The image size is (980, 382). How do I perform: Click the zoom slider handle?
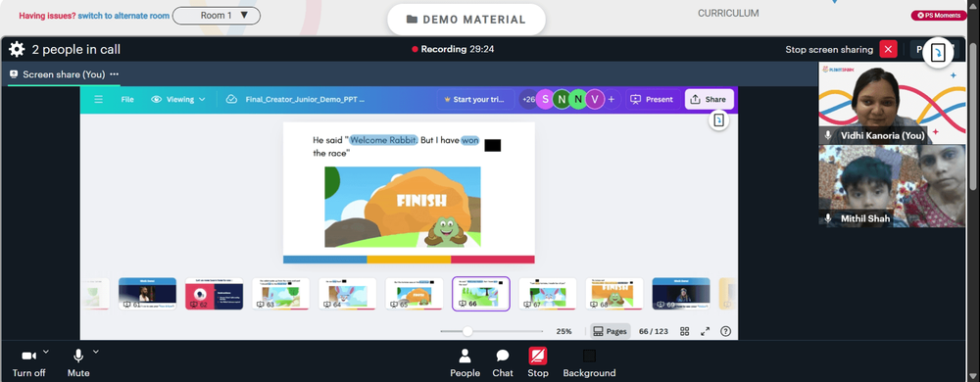pos(466,331)
